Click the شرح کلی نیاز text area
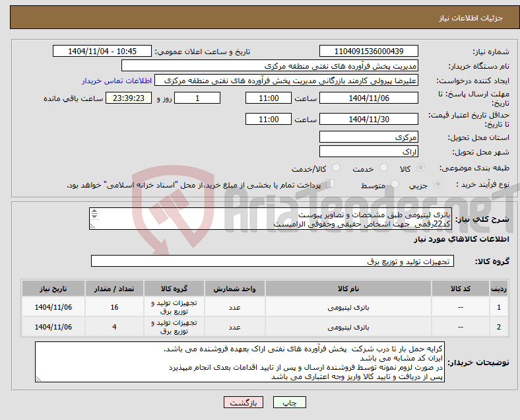This screenshot has height=420, width=520. 271,219
